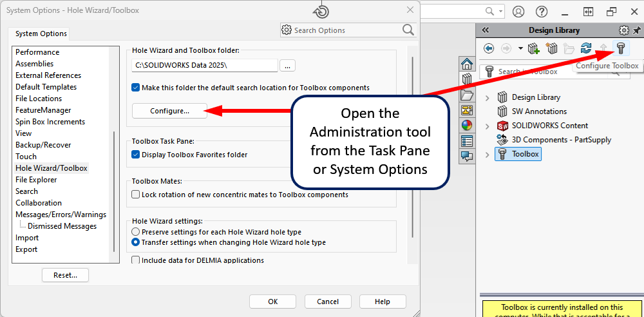Click the Up One Level arrow icon
The height and width of the screenshot is (317, 644).
[x=603, y=49]
